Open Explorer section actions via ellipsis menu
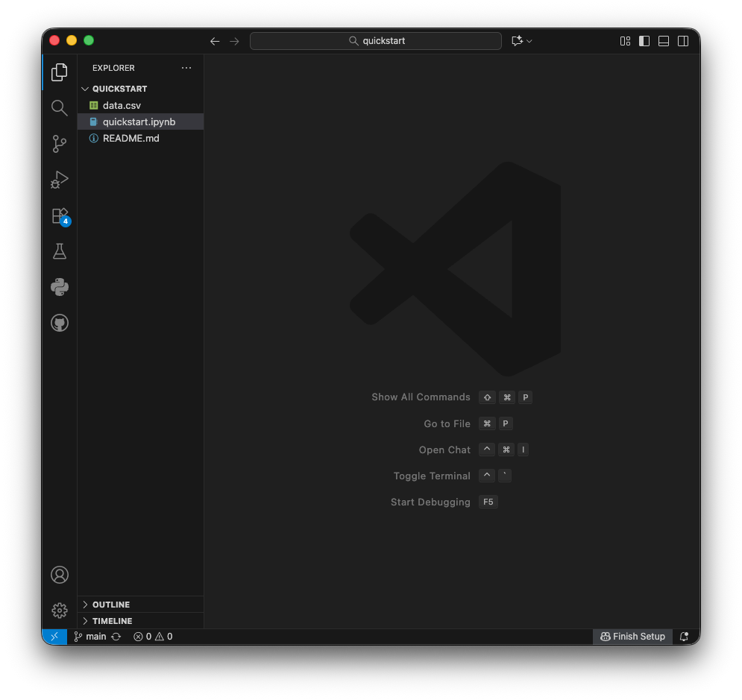Image resolution: width=742 pixels, height=700 pixels. click(186, 68)
